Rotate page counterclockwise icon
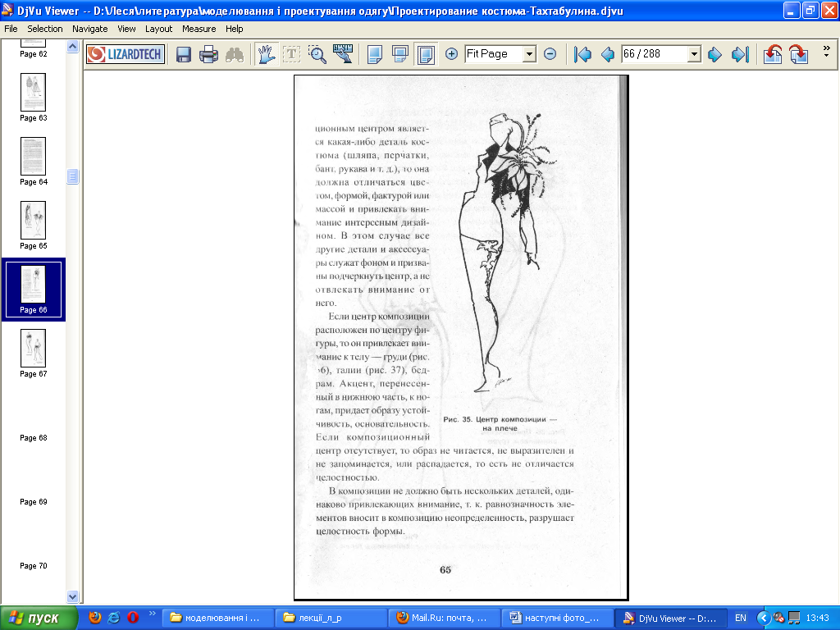This screenshot has height=630, width=840. [773, 54]
